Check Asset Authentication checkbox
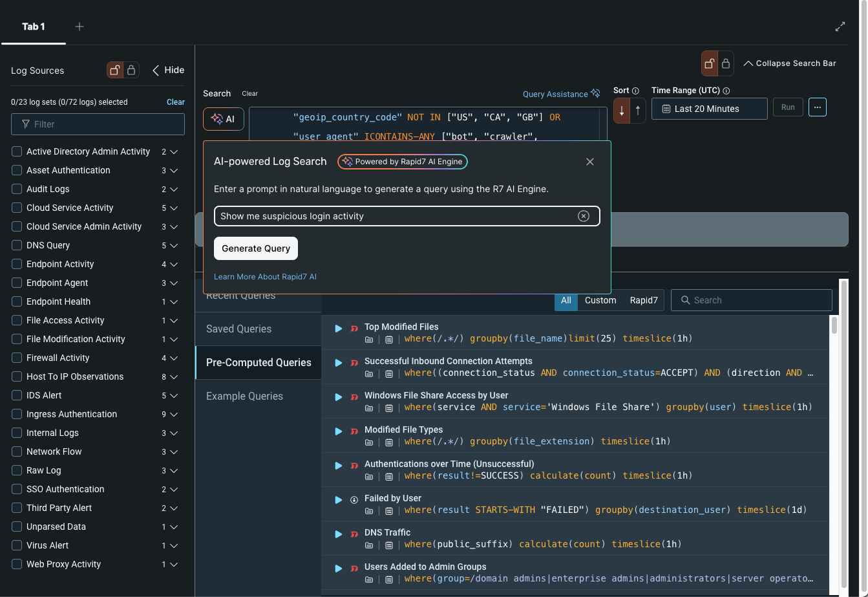This screenshot has width=868, height=597. [17, 170]
